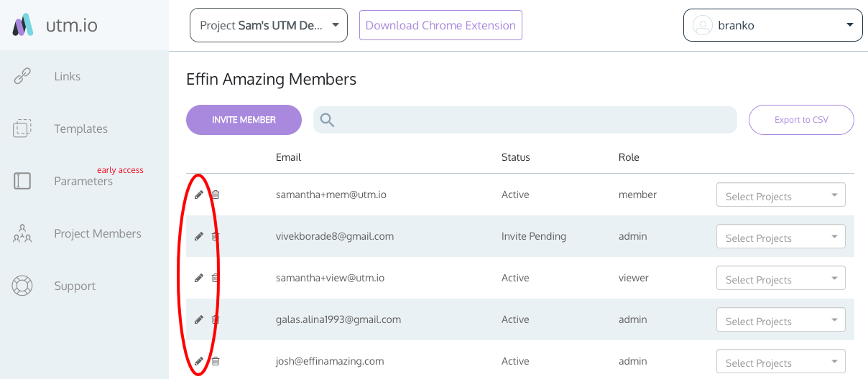Click the member role cell
The width and height of the screenshot is (868, 379).
(x=637, y=195)
